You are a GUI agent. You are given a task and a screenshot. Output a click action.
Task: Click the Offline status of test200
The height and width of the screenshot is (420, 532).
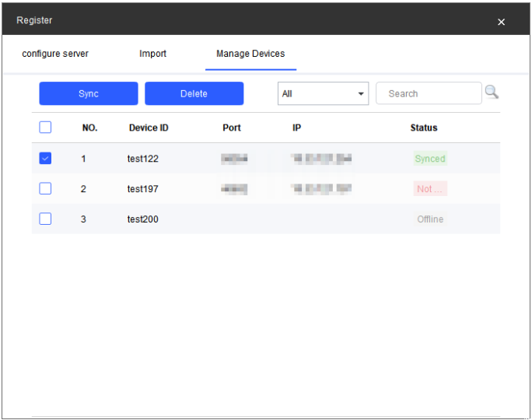pyautogui.click(x=430, y=219)
